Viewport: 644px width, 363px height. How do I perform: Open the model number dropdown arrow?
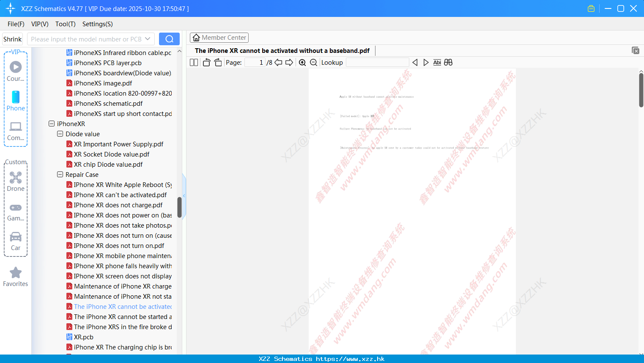(x=148, y=39)
